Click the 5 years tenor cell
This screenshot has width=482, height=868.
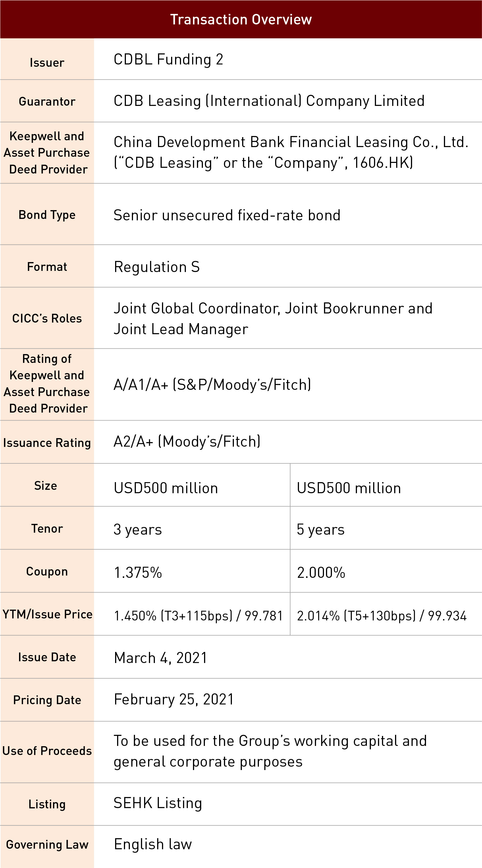(321, 529)
